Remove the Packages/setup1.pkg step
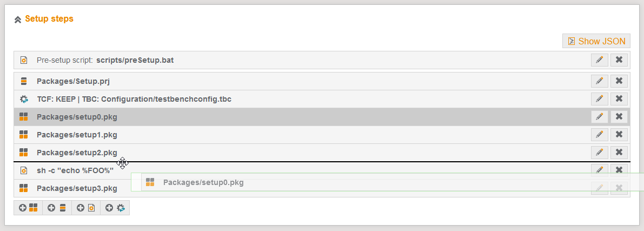The height and width of the screenshot is (231, 644). [x=619, y=135]
